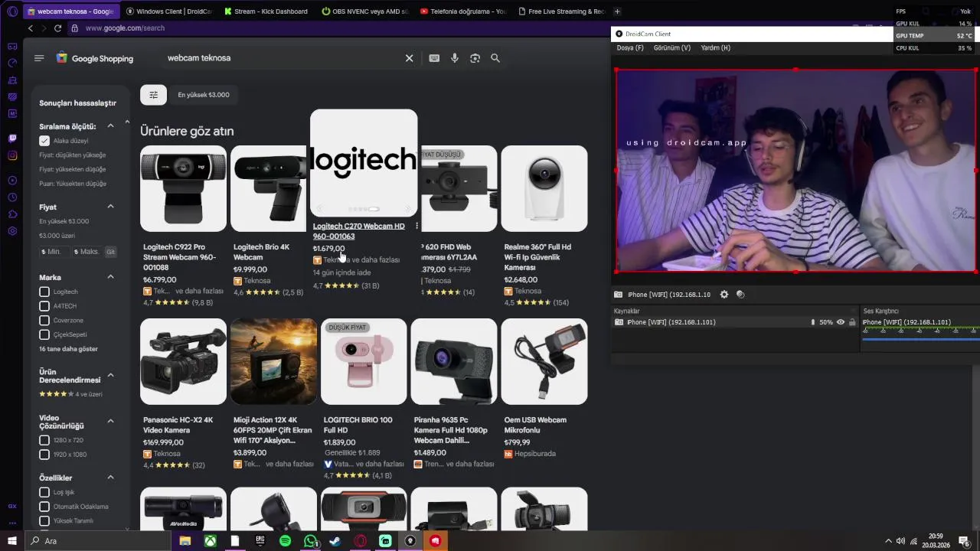Check the 1280 x 720 resolution box
This screenshot has width=980, height=551.
click(x=44, y=440)
